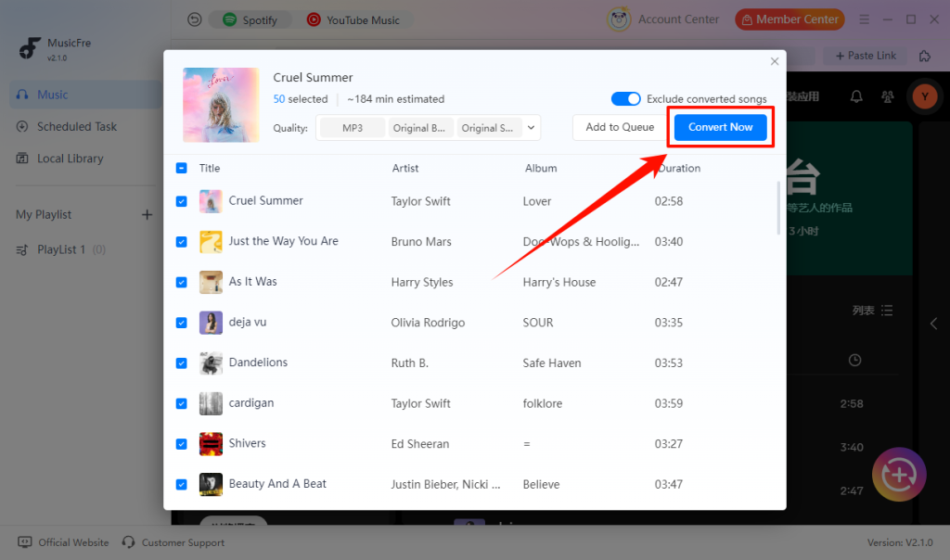Screen dimensions: 950x560
Task: Uncheck the Shivers checkbox
Action: pyautogui.click(x=181, y=444)
